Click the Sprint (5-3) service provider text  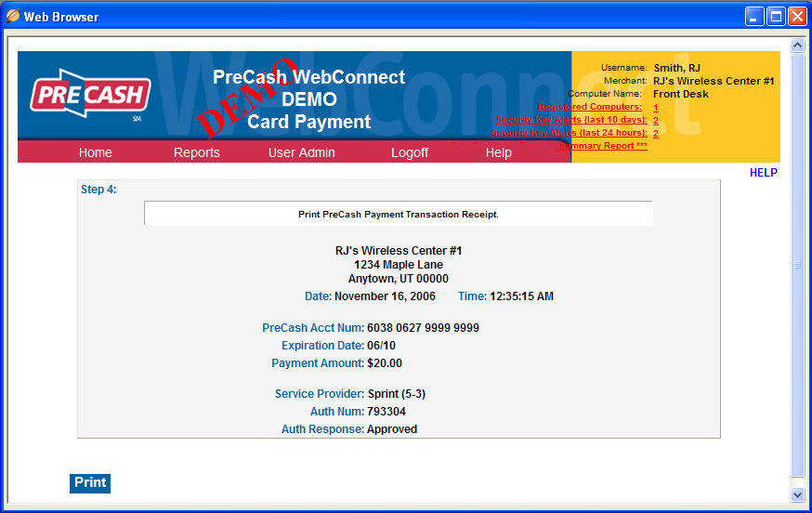[397, 394]
